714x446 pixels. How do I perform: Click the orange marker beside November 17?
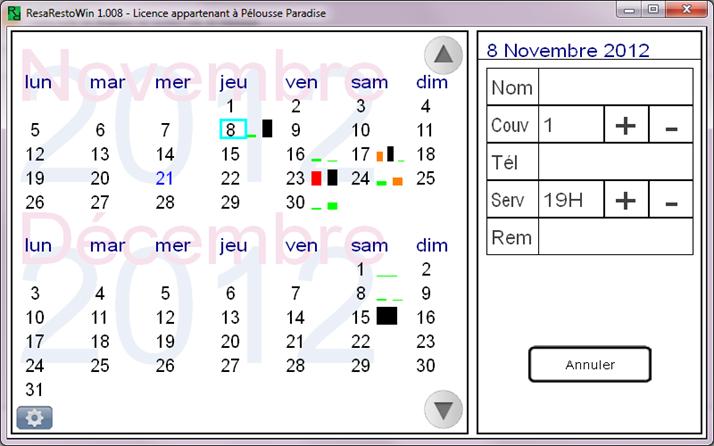(380, 156)
